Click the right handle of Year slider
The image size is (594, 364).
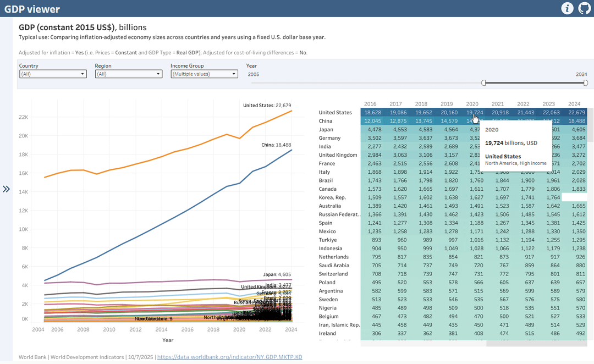tap(586, 82)
